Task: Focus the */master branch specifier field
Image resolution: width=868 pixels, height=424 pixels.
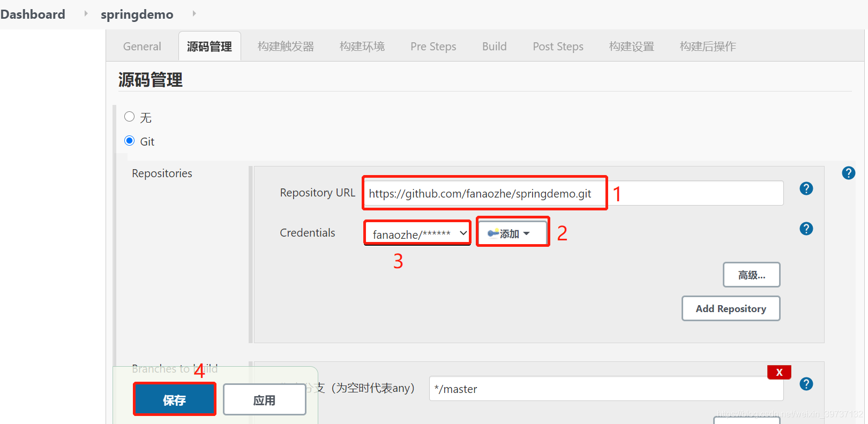Action: 606,388
